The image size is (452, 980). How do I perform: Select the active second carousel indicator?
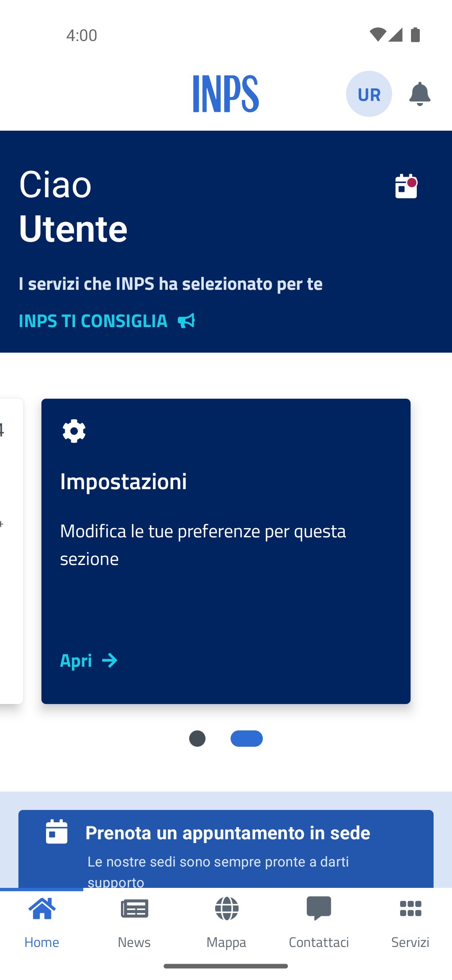coord(247,738)
